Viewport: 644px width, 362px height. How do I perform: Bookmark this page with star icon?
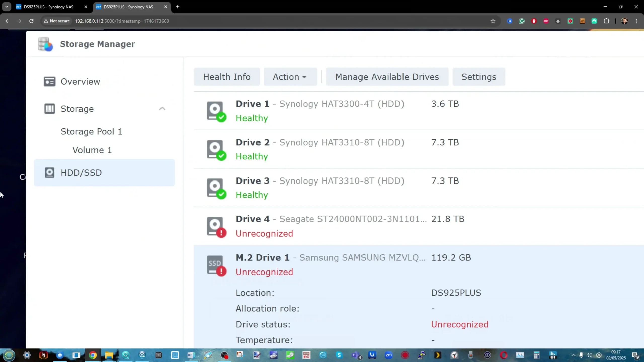[493, 21]
